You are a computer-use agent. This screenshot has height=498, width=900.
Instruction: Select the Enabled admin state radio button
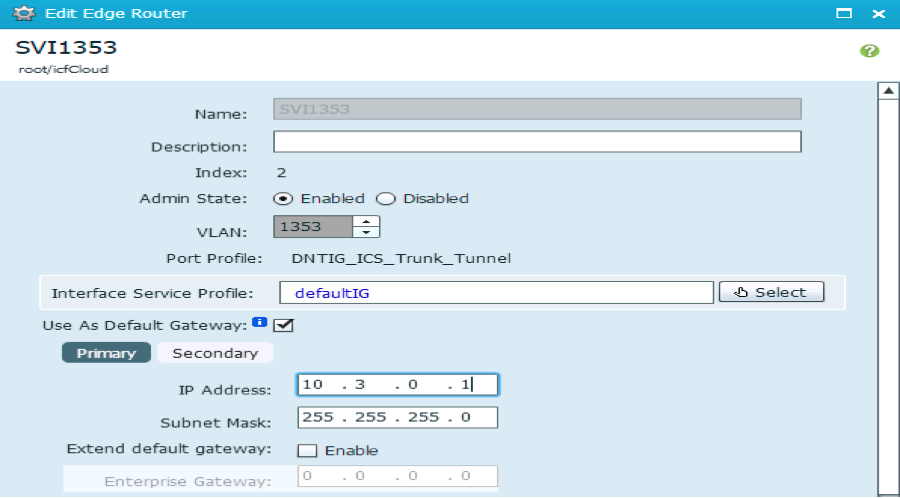pos(282,198)
